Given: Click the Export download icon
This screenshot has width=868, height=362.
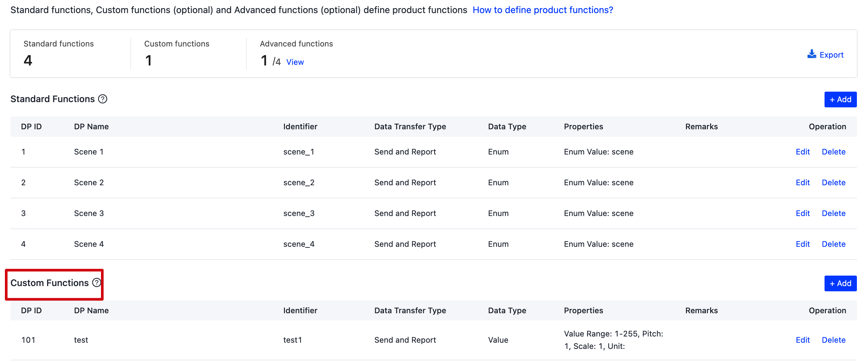Looking at the screenshot, I should 812,54.
